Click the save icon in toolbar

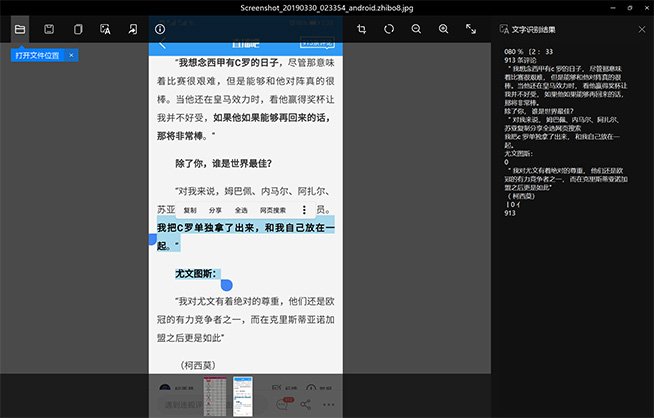[x=49, y=30]
